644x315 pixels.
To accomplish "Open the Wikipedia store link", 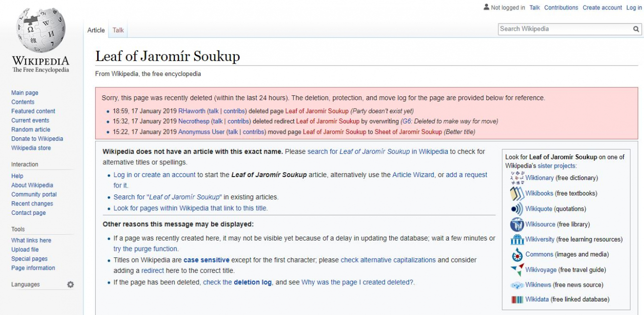I will click(31, 148).
